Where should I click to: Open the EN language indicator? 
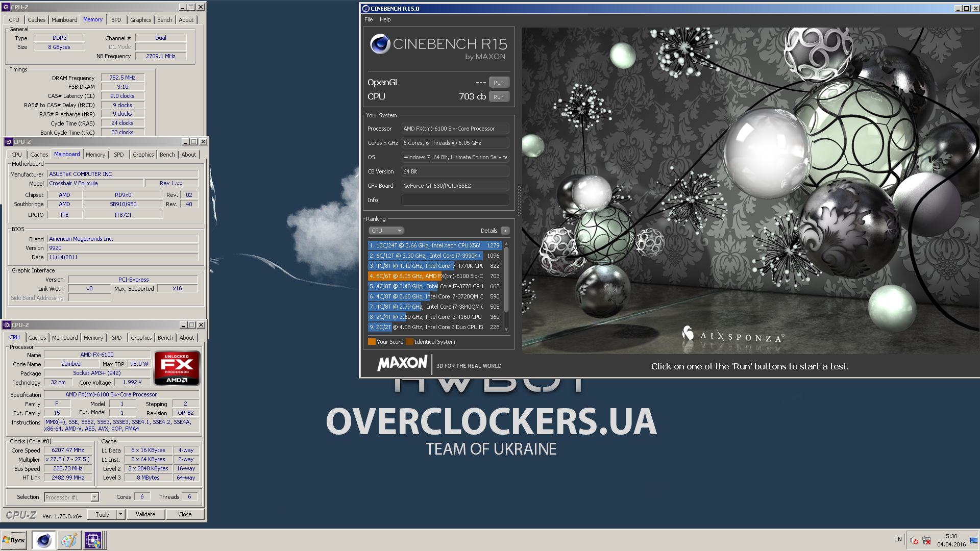pyautogui.click(x=898, y=539)
